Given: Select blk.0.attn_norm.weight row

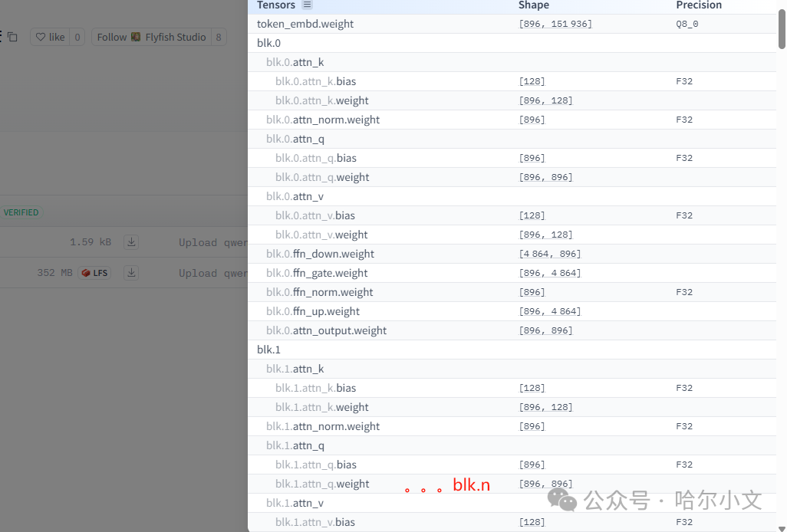Looking at the screenshot, I should [x=512, y=120].
